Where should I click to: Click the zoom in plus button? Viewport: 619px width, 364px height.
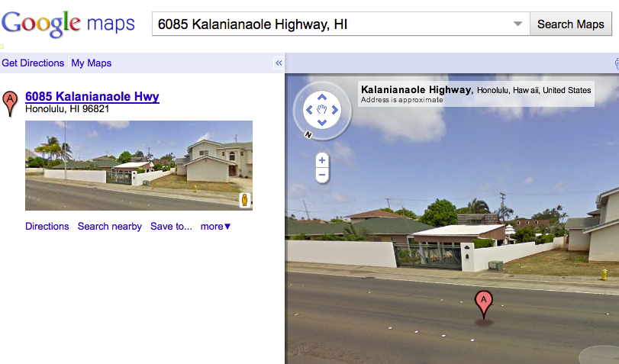pyautogui.click(x=322, y=160)
